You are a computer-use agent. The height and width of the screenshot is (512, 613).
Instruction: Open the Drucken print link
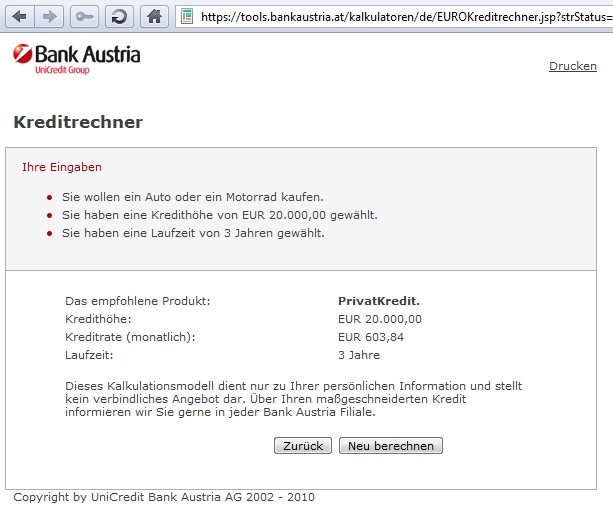click(x=573, y=66)
